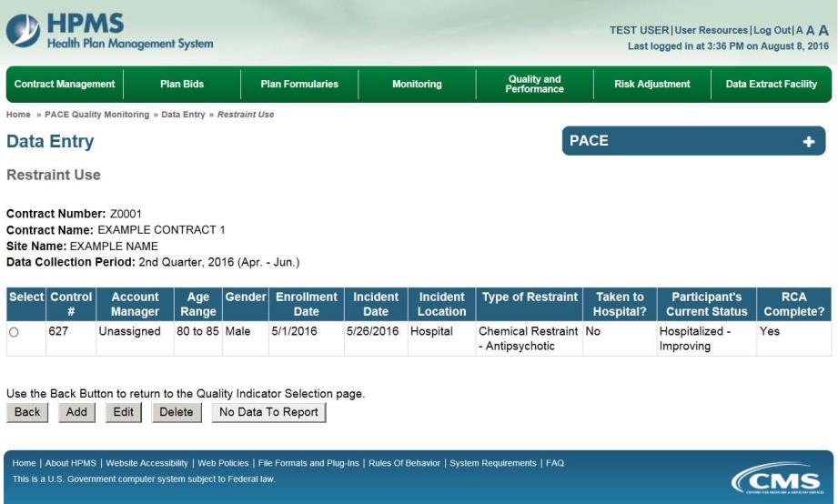The width and height of the screenshot is (838, 504).
Task: Select radio button for control 627
Action: pos(14,332)
